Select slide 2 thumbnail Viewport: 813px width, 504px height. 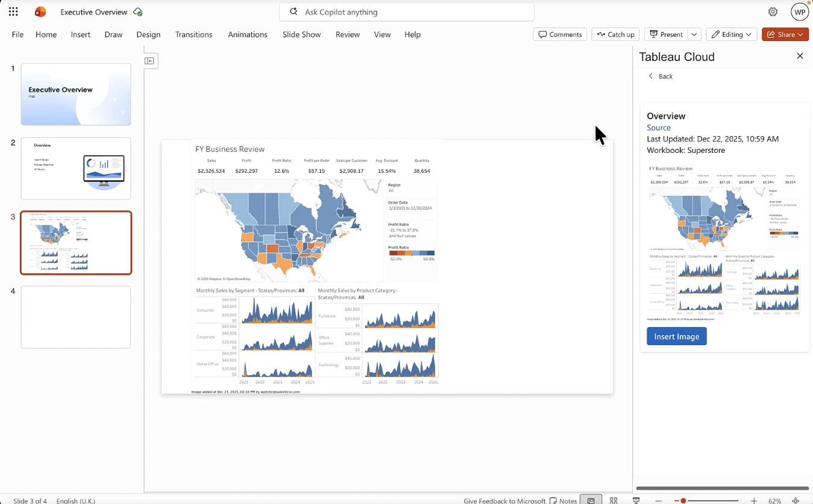(75, 169)
